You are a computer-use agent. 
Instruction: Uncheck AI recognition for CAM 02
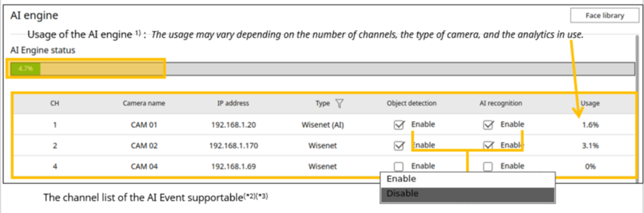[487, 146]
